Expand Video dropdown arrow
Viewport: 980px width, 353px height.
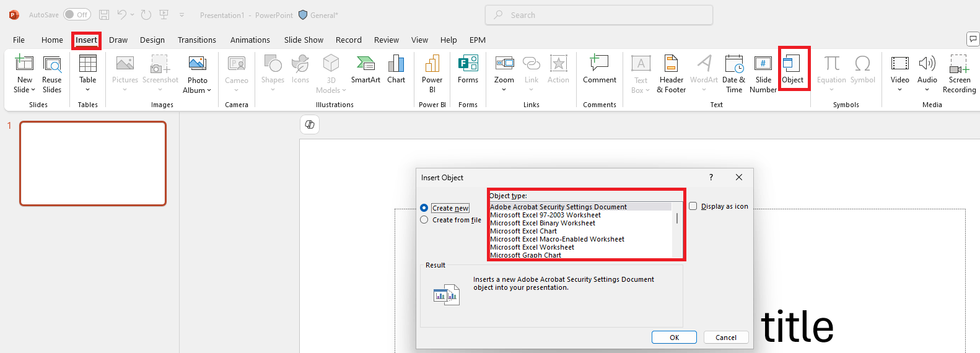(899, 90)
